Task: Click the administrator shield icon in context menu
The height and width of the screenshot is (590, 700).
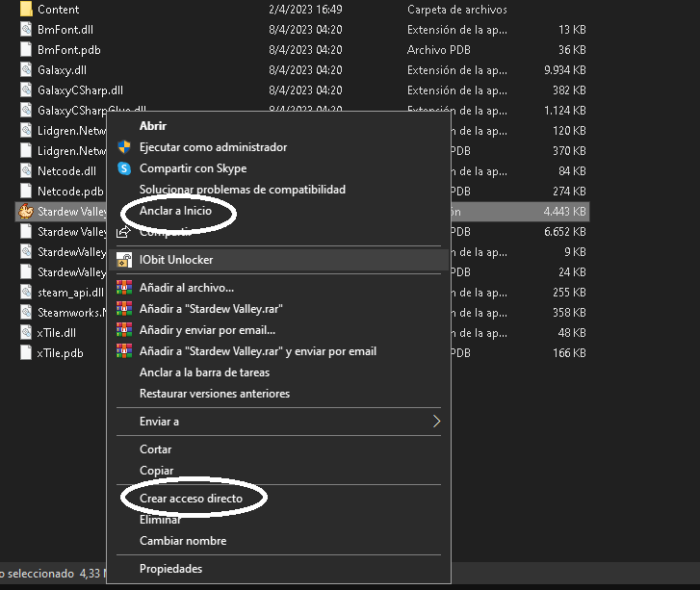Action: (x=123, y=147)
